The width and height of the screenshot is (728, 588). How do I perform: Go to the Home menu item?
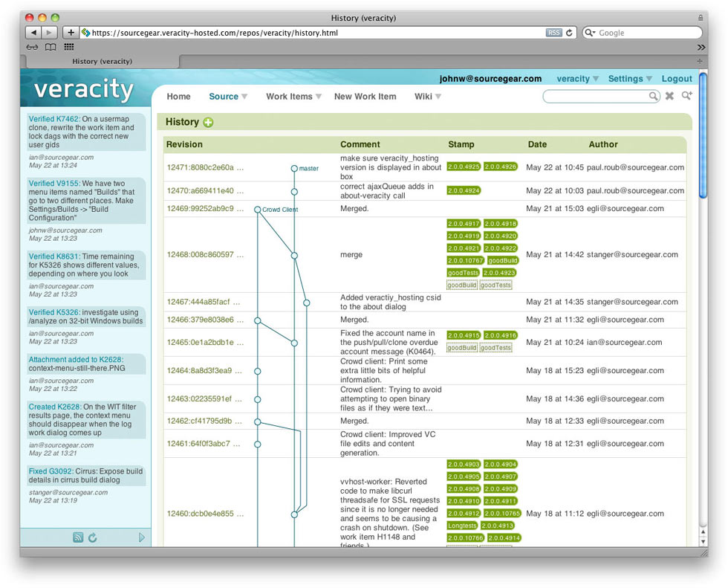coord(178,97)
